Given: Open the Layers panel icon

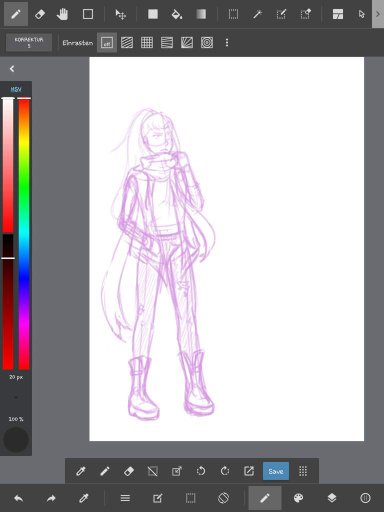Looking at the screenshot, I should point(332,498).
